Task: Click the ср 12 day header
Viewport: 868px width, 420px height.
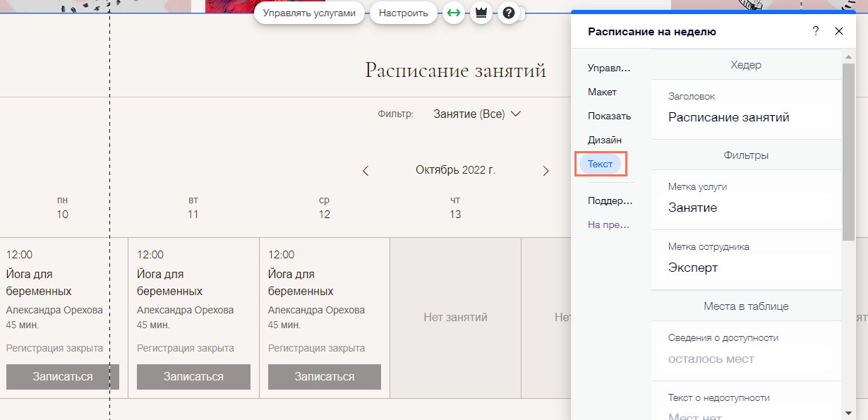Action: click(x=325, y=208)
